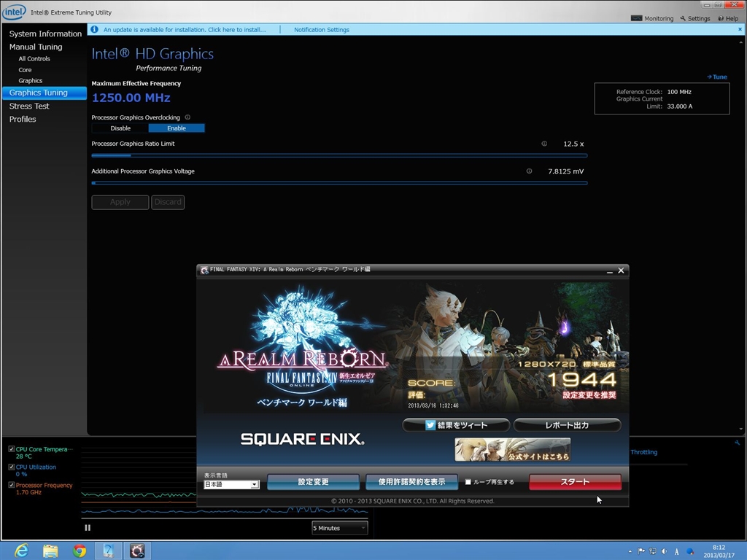Adjust Additional Processor Graphics Voltage slider
Viewport: 747px width, 560px height.
click(x=339, y=183)
